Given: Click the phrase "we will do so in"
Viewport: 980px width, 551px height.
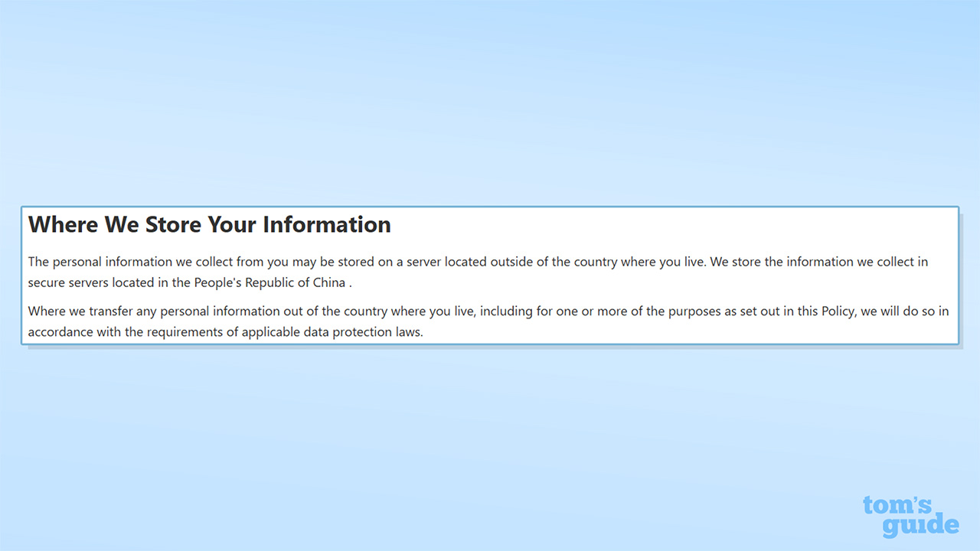Looking at the screenshot, I should 903,311.
